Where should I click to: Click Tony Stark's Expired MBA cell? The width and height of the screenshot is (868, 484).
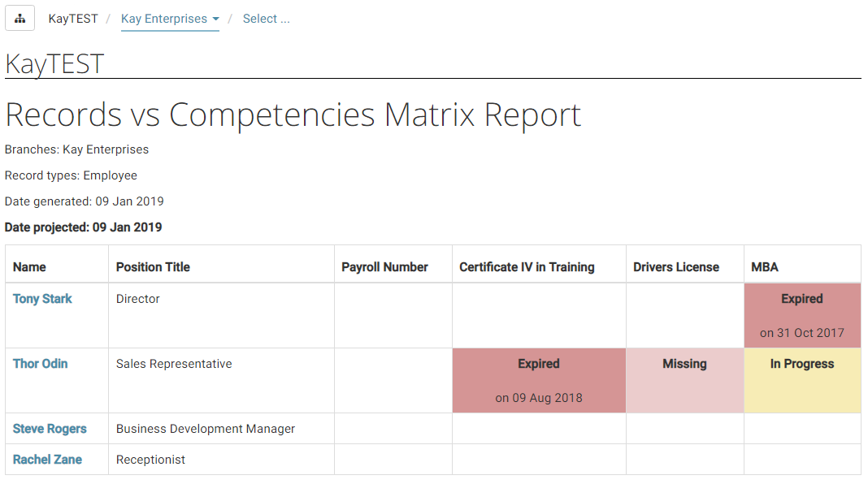(x=802, y=315)
